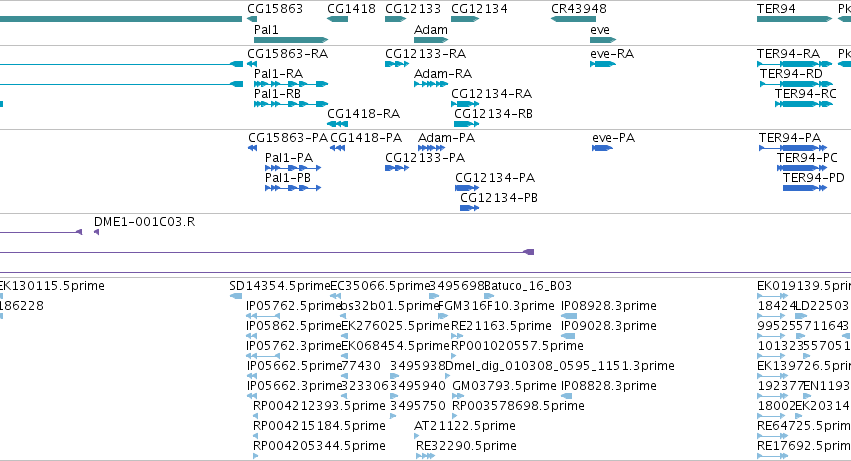Select the CG12134-PA protein label

click(495, 178)
